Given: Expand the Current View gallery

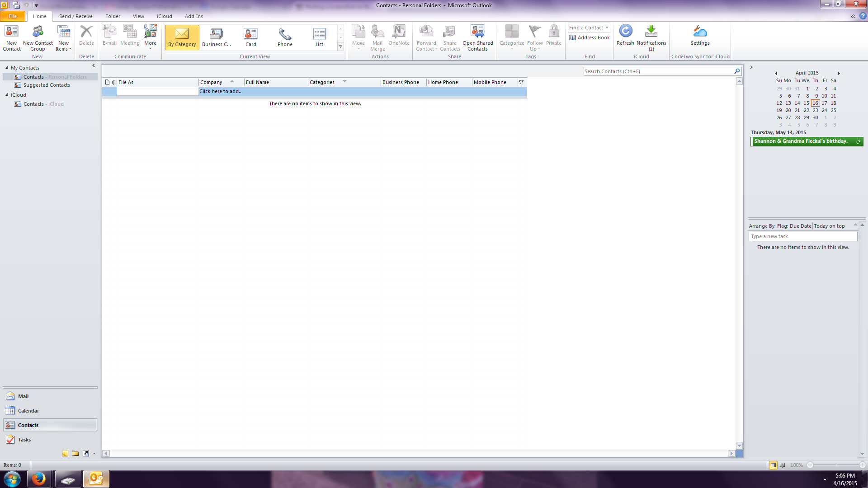Looking at the screenshot, I should (341, 47).
